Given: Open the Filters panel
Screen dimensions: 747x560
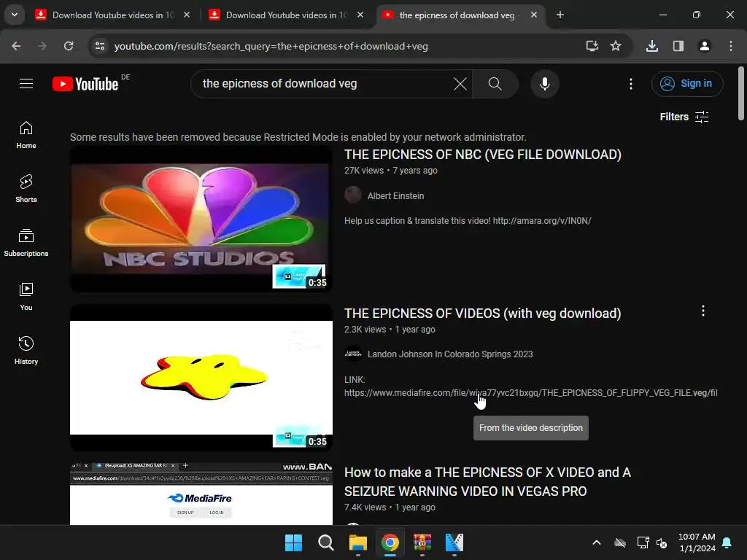Looking at the screenshot, I should [684, 117].
